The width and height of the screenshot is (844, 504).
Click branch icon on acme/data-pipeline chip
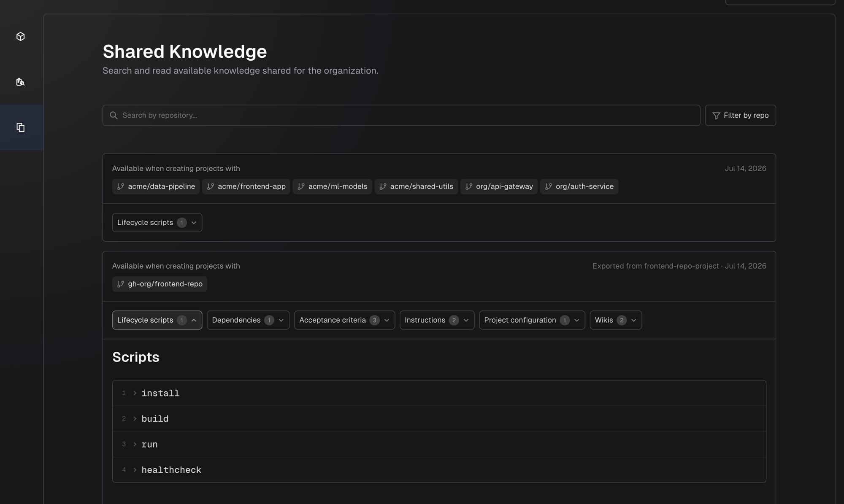[x=121, y=186]
